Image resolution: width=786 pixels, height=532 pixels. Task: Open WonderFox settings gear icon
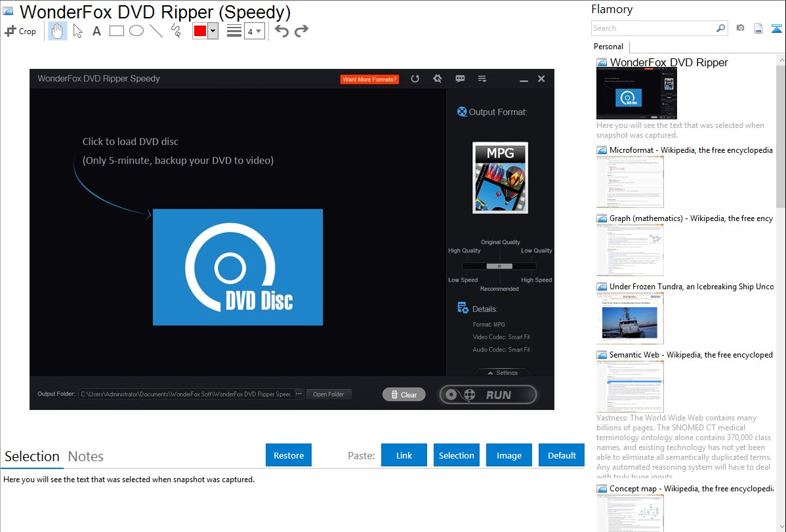pos(438,79)
